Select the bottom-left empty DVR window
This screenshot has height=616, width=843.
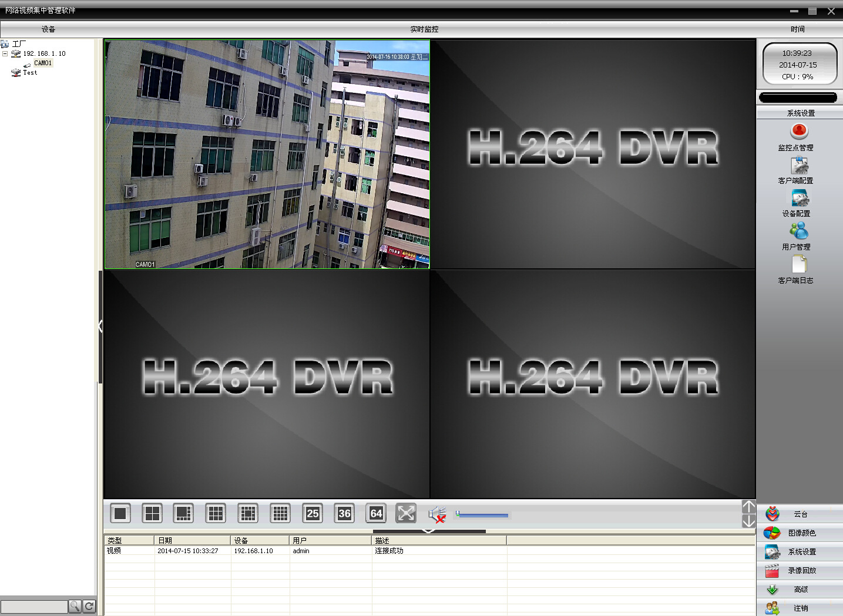[x=267, y=384]
